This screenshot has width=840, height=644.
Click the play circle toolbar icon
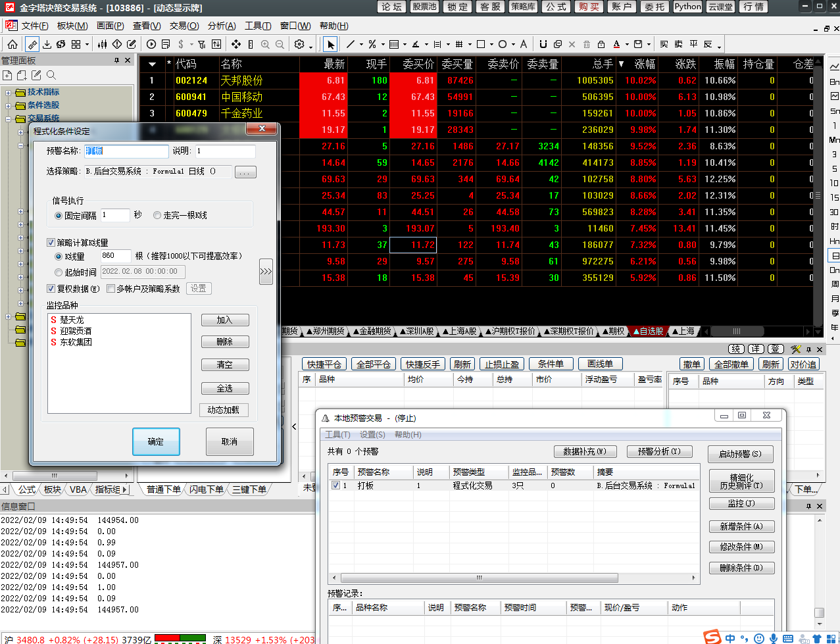point(151,44)
